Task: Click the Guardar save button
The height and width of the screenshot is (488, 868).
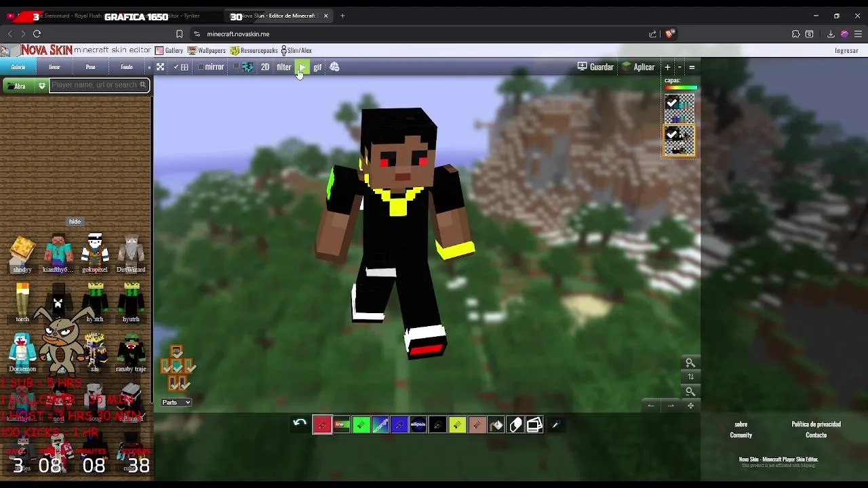Action: coord(595,67)
